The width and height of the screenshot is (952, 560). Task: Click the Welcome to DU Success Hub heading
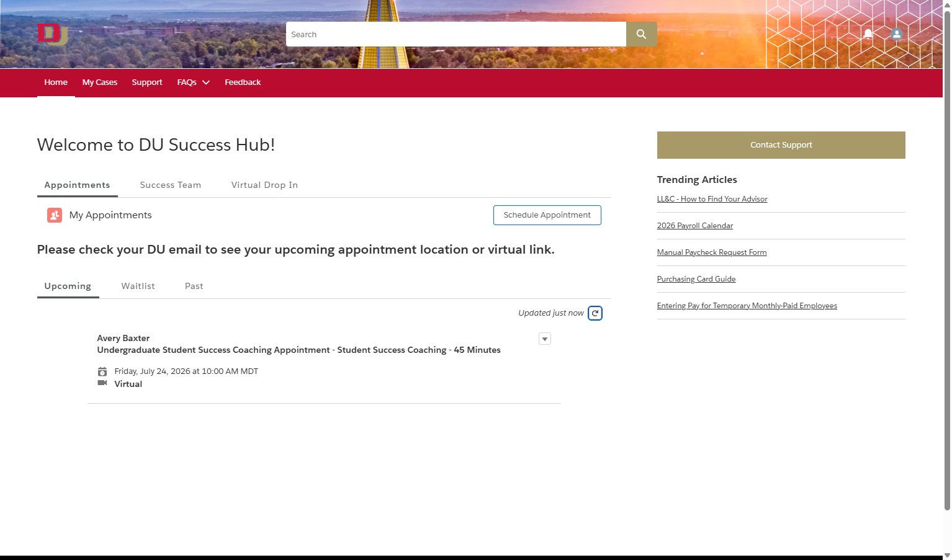coord(156,144)
